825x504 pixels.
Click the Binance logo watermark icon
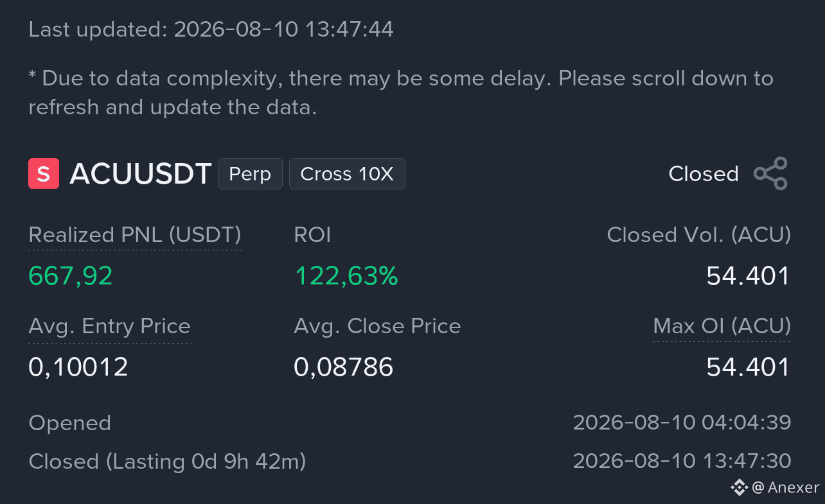(x=739, y=487)
